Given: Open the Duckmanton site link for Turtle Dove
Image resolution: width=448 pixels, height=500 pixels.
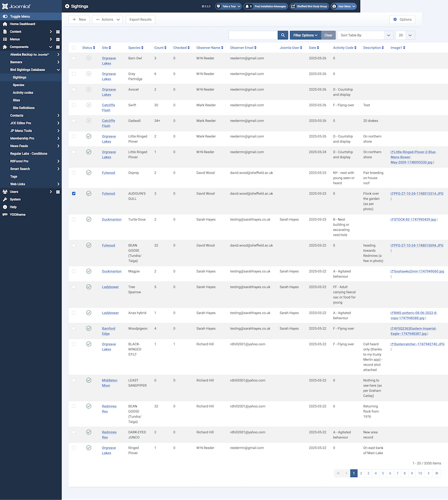Looking at the screenshot, I should pyautogui.click(x=111, y=220).
